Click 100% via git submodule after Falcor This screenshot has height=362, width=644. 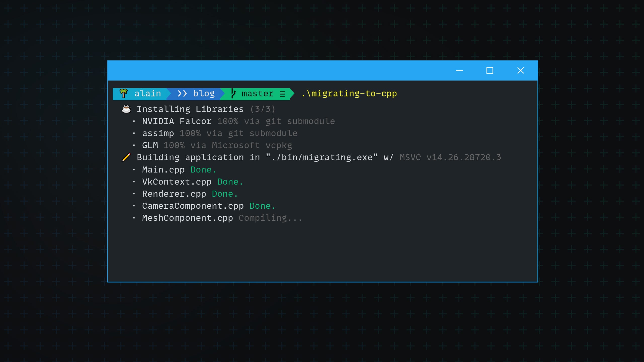click(x=276, y=121)
